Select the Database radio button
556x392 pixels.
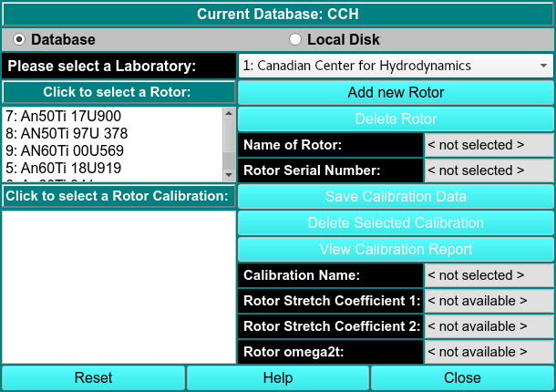tap(20, 39)
